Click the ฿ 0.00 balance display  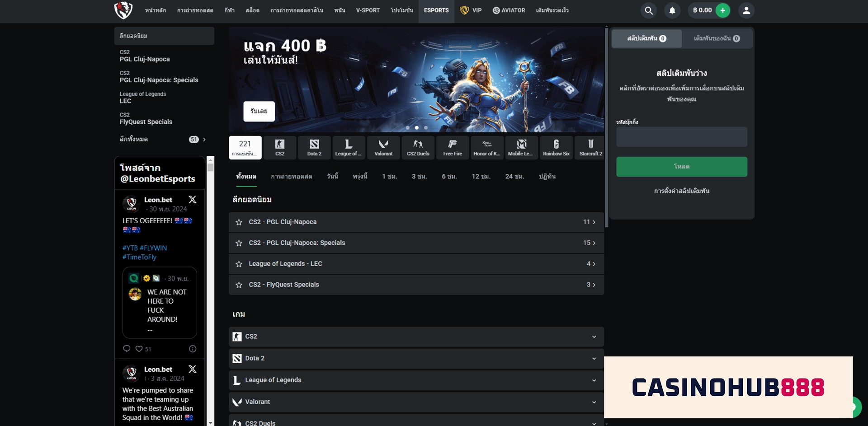(702, 10)
